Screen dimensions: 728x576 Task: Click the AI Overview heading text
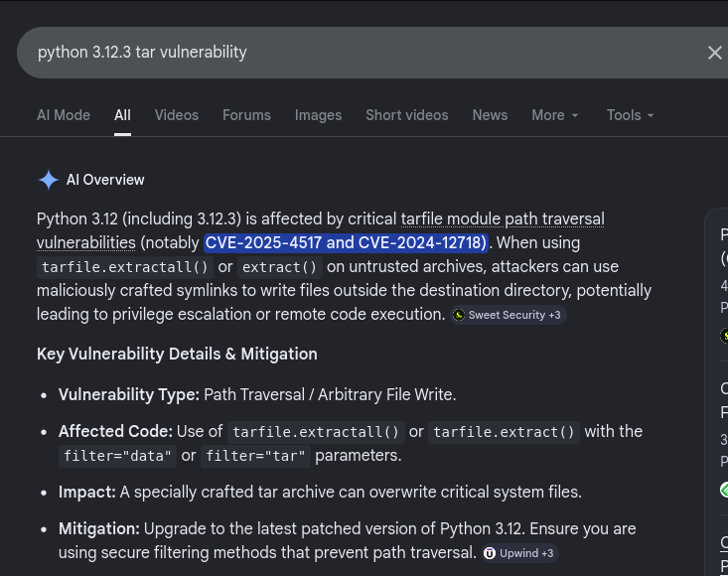(105, 180)
